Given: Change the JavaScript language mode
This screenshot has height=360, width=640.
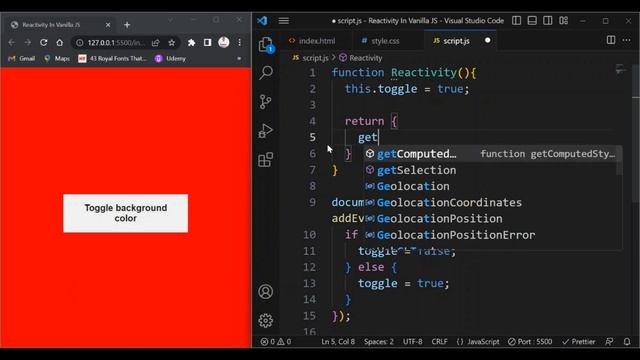Looking at the screenshot, I should [x=478, y=342].
